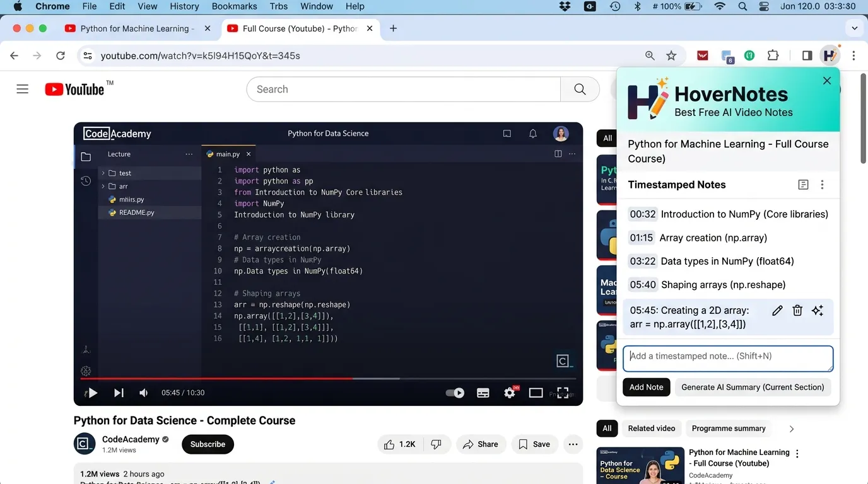Click the zoom magnifier in address bar

pos(650,55)
